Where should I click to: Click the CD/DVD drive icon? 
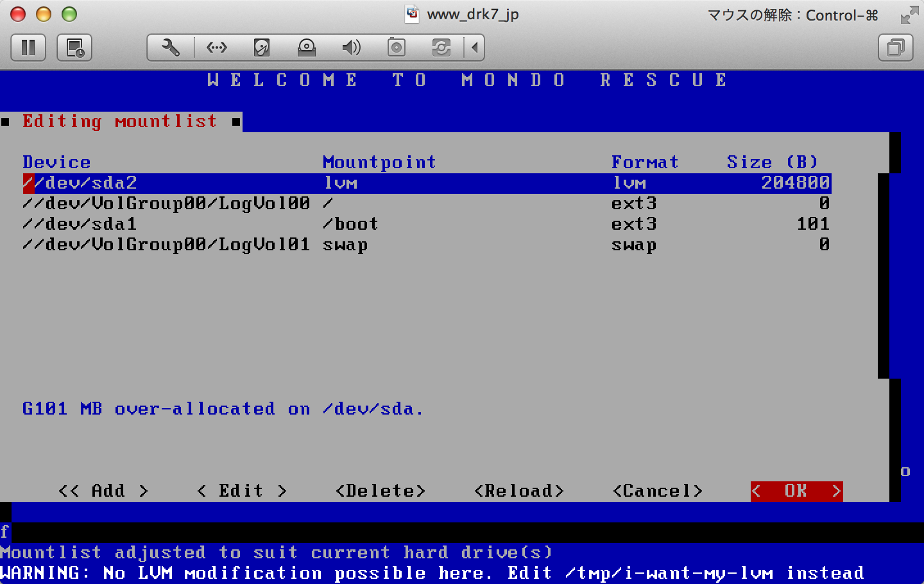tap(307, 47)
